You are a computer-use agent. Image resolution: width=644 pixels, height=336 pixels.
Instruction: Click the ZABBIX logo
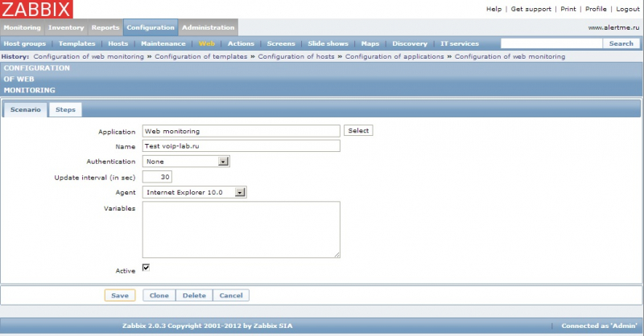(x=35, y=10)
